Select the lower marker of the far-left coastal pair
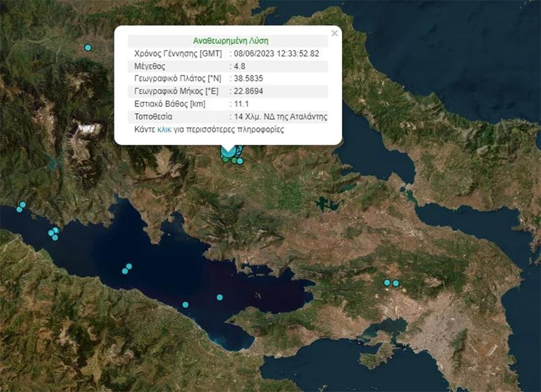This screenshot has width=541, height=392. [x=19, y=210]
